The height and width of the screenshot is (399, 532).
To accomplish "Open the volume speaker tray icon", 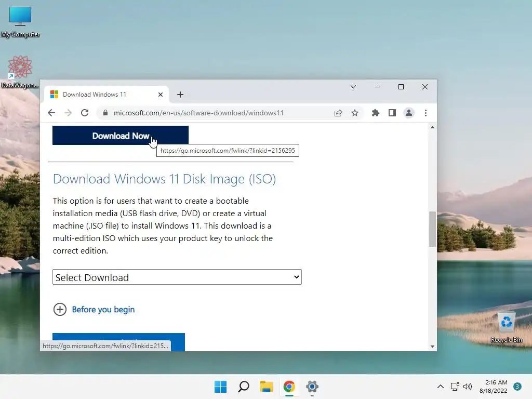I will [468, 387].
